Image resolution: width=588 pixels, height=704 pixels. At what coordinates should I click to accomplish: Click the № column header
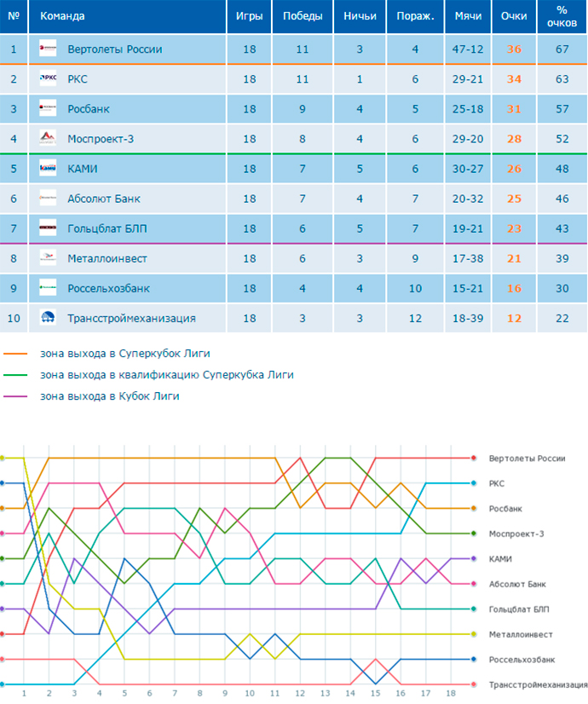(14, 16)
